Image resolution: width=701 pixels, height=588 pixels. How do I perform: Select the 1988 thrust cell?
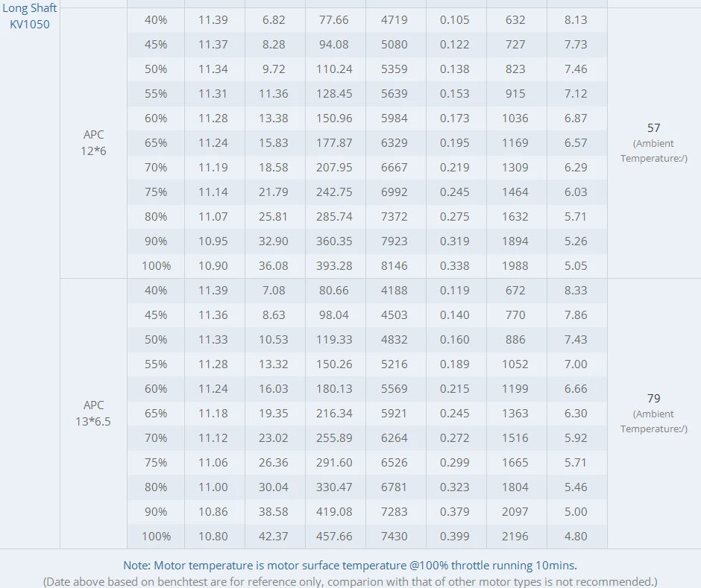click(515, 266)
